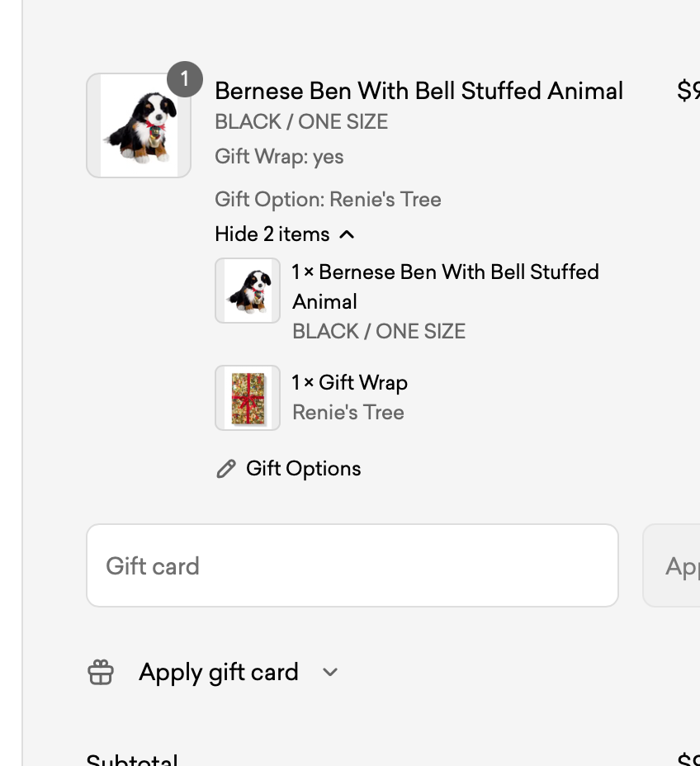
Task: Open Gift Options editor
Action: pyautogui.click(x=303, y=468)
